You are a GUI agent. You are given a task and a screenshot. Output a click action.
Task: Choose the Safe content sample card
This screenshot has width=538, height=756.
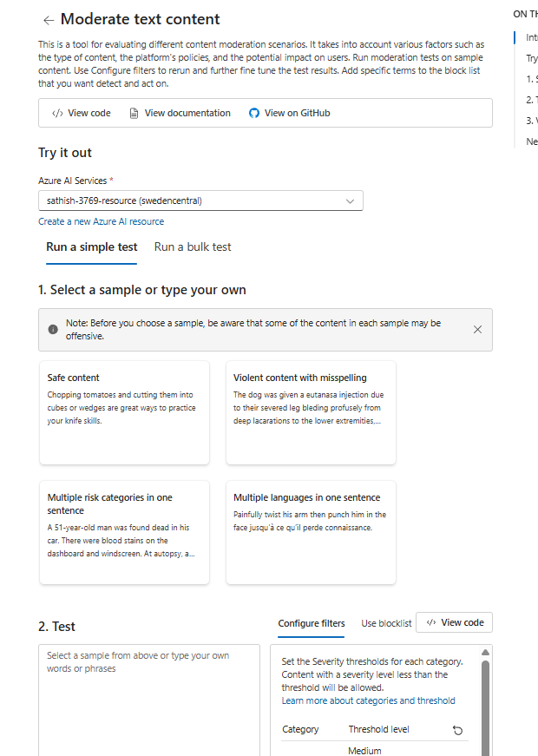coord(124,412)
